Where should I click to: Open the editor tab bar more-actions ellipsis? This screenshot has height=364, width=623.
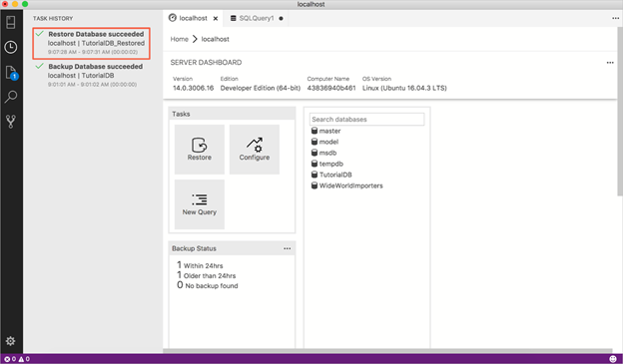615,18
